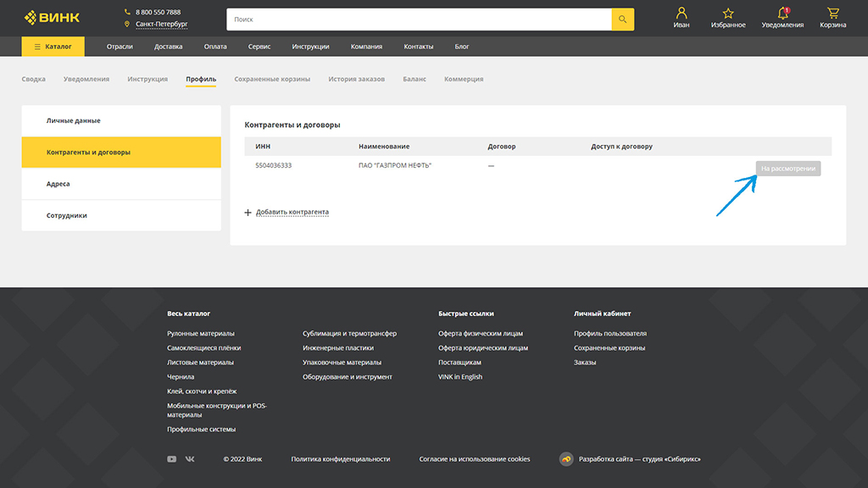Open Профиль пользователя footer link

(x=610, y=334)
